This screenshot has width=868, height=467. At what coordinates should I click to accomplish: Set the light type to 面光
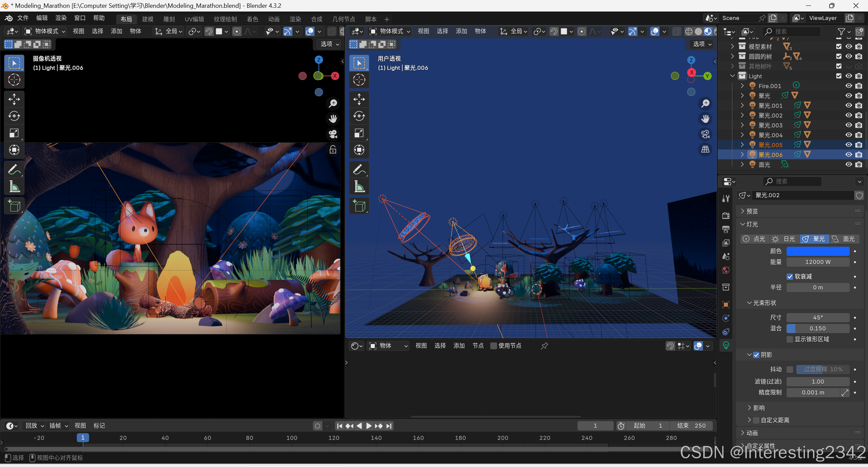coord(844,239)
